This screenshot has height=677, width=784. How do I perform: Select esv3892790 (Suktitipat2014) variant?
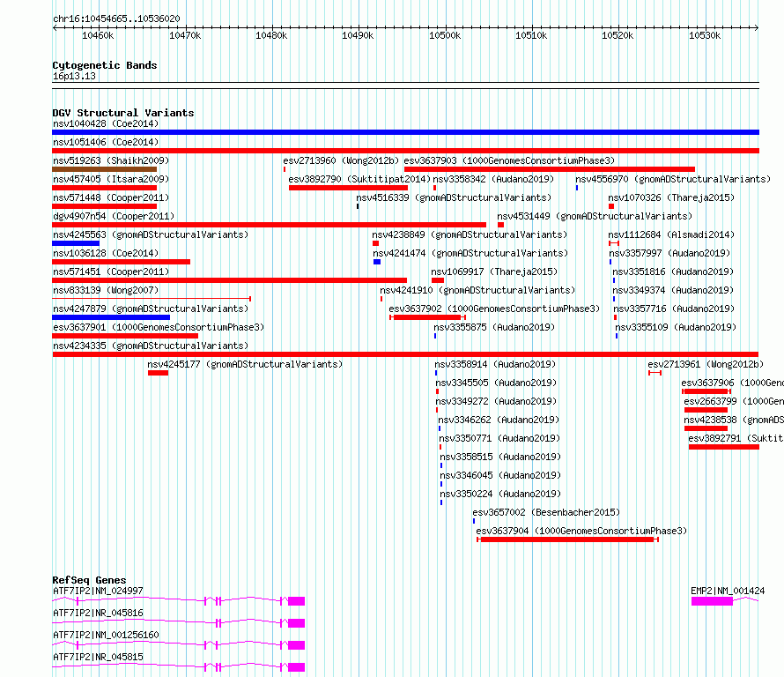(359, 179)
